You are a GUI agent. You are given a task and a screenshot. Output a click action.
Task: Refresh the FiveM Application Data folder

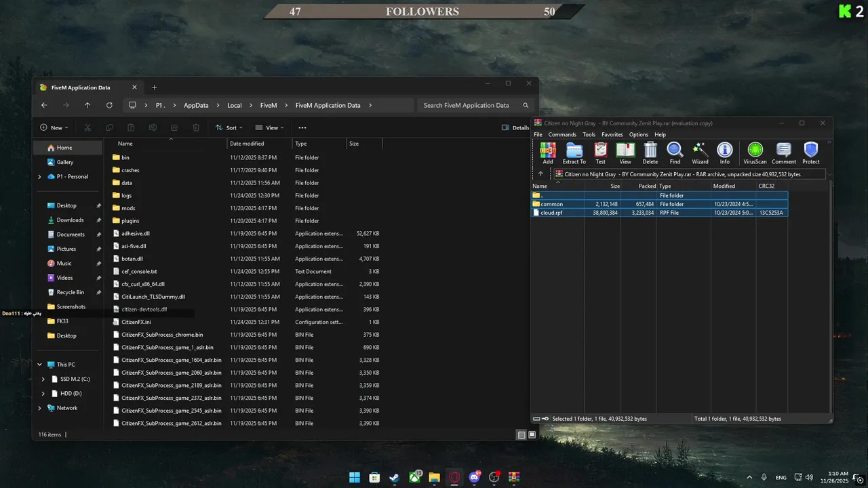pos(109,105)
